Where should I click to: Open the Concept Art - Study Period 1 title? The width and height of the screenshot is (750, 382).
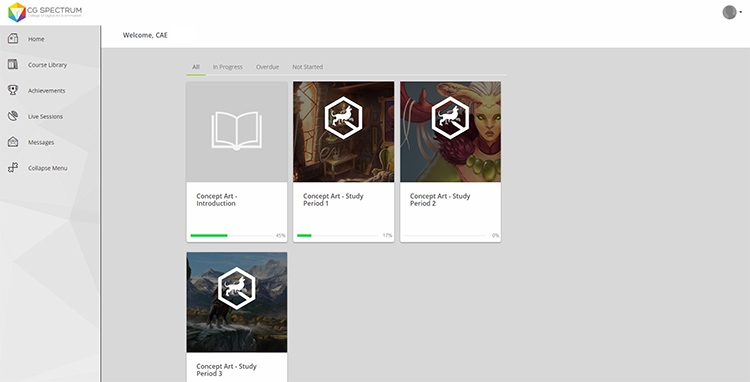333,199
